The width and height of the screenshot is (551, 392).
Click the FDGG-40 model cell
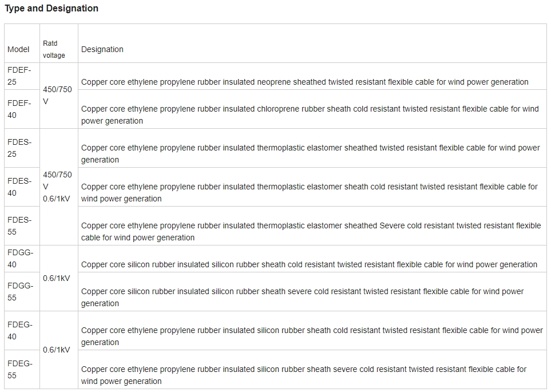point(22,259)
